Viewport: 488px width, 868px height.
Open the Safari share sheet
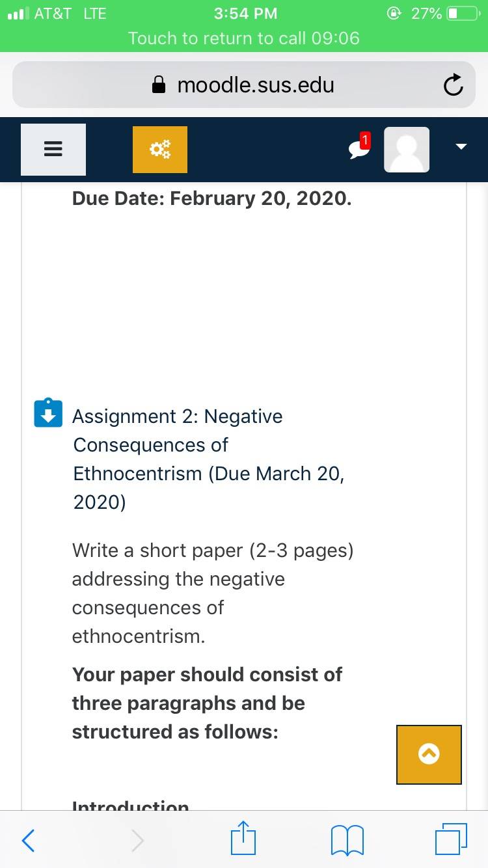tap(244, 838)
